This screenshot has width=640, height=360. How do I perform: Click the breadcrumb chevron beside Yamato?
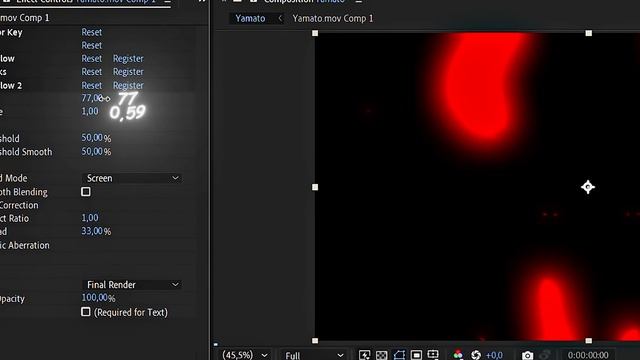(280, 18)
